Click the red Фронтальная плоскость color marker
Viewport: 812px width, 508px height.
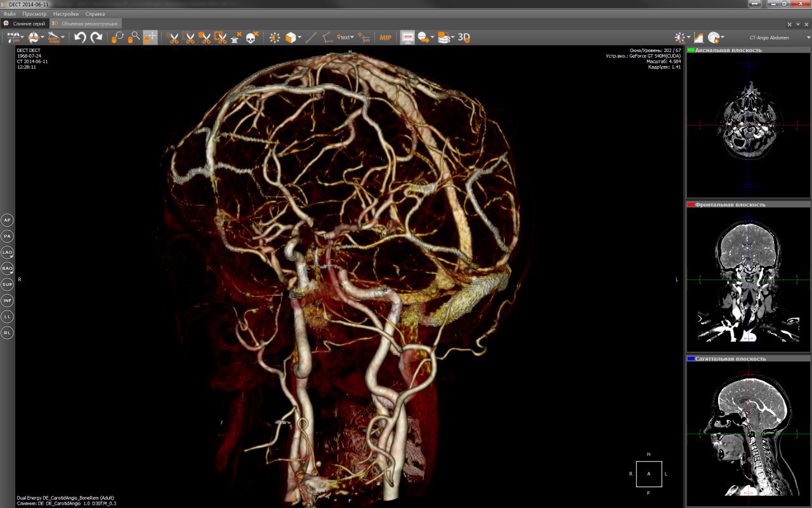(x=691, y=204)
